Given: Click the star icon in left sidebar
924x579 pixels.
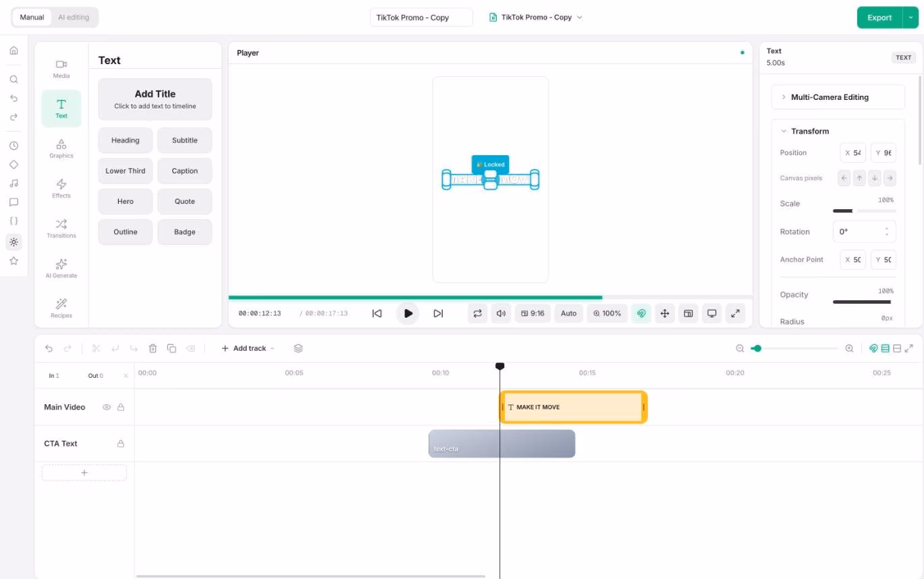Looking at the screenshot, I should tap(13, 261).
